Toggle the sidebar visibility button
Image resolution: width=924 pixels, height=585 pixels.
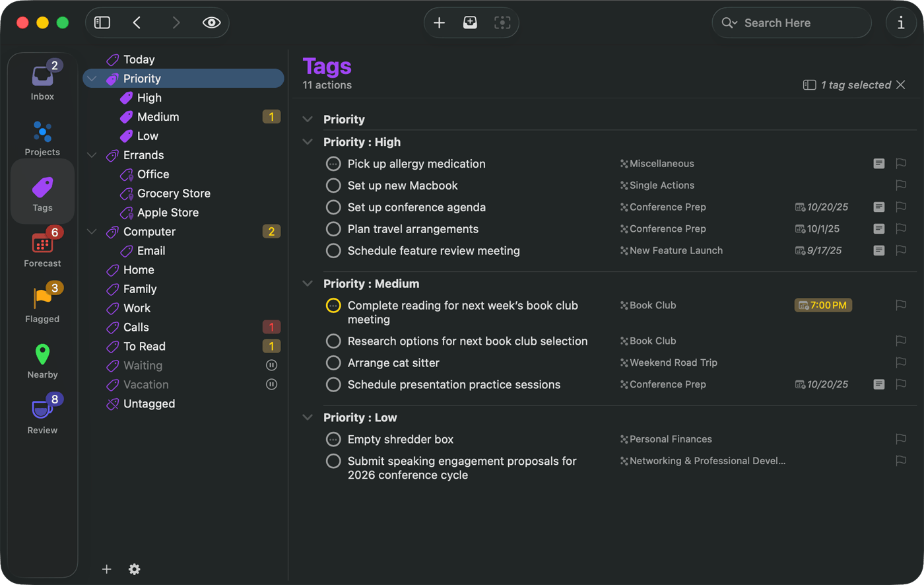click(102, 23)
